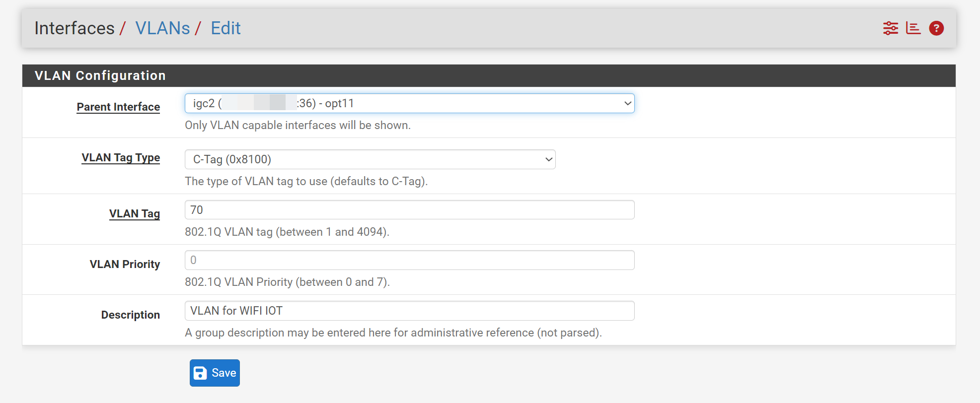Focus the VLAN Tag field containing 70
The height and width of the screenshot is (403, 980).
[x=409, y=210]
